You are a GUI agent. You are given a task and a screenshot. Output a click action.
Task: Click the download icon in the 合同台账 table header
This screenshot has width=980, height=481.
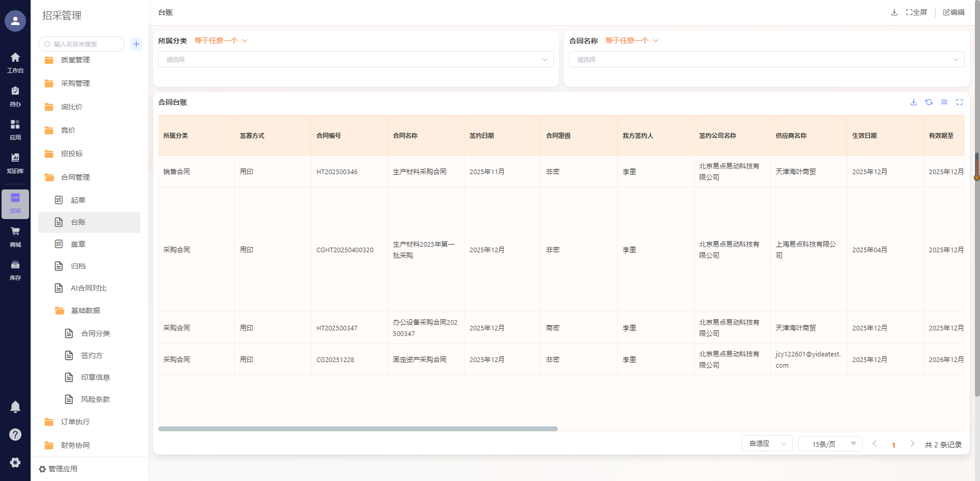click(x=914, y=102)
